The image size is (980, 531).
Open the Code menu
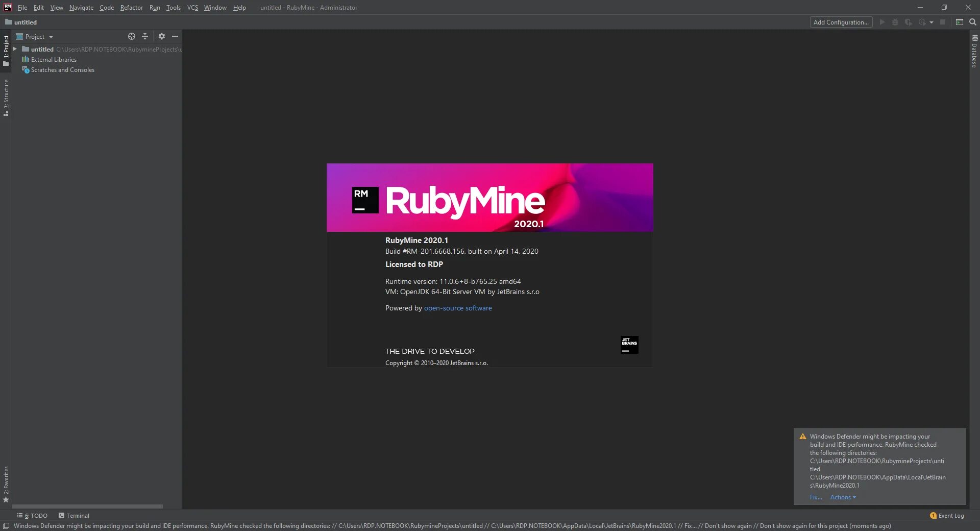[x=107, y=8]
